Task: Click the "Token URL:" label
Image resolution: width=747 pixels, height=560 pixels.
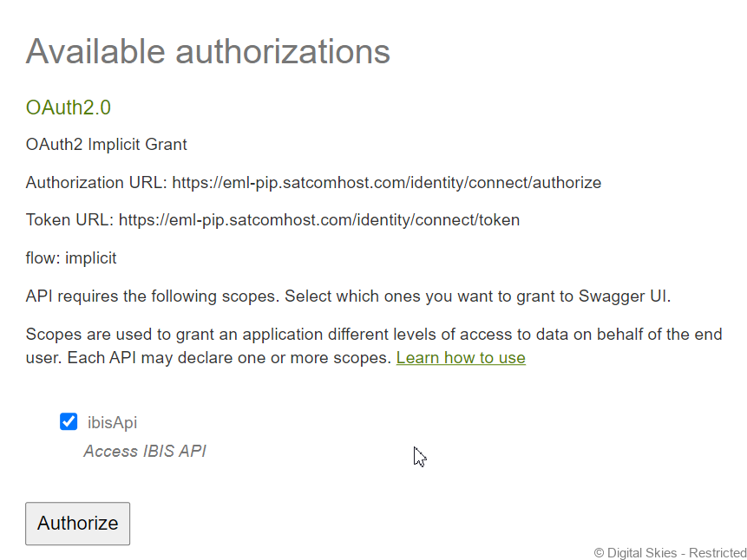Action: (69, 220)
